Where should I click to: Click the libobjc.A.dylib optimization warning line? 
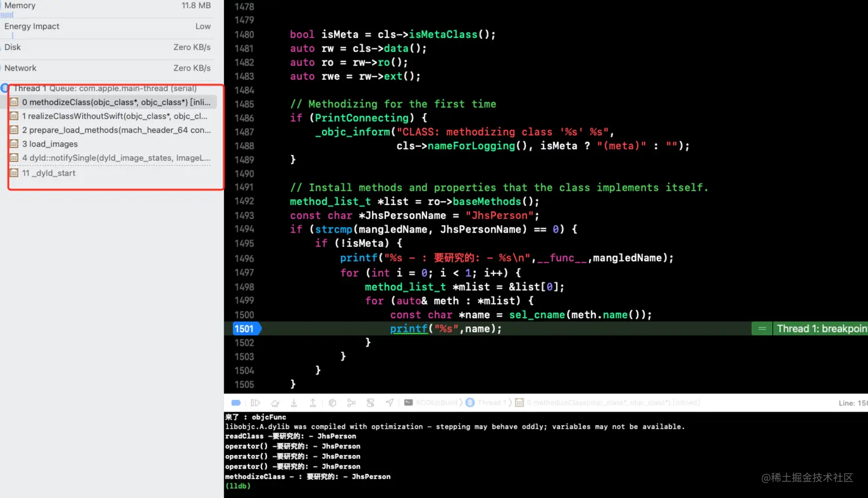pyautogui.click(x=455, y=427)
